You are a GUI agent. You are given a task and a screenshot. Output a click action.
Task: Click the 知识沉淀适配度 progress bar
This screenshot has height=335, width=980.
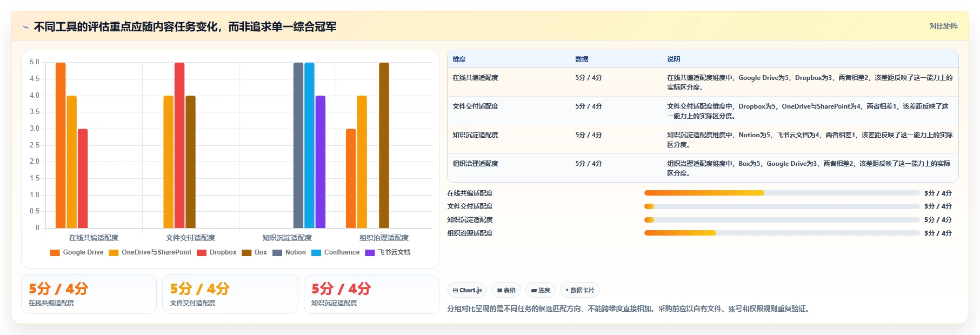click(782, 220)
